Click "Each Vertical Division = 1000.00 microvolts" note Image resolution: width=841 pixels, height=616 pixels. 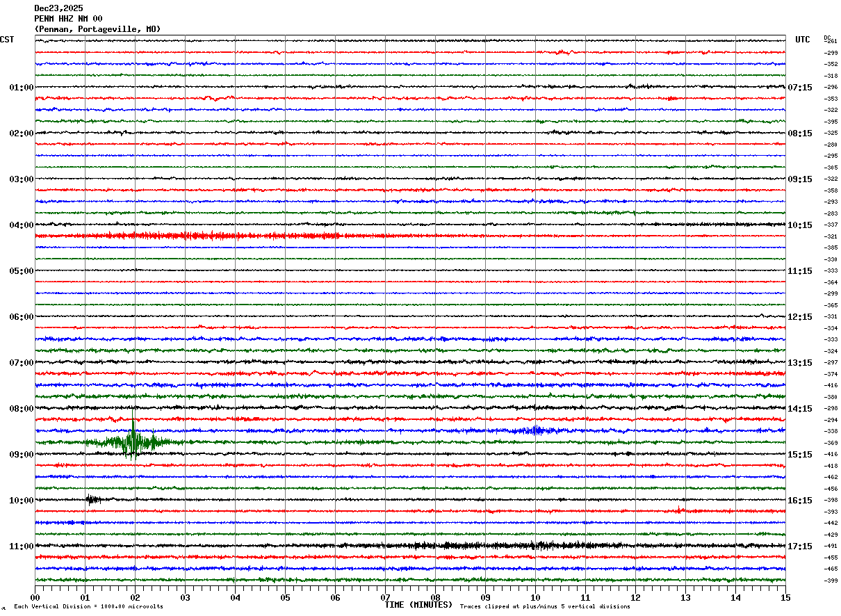(x=88, y=607)
